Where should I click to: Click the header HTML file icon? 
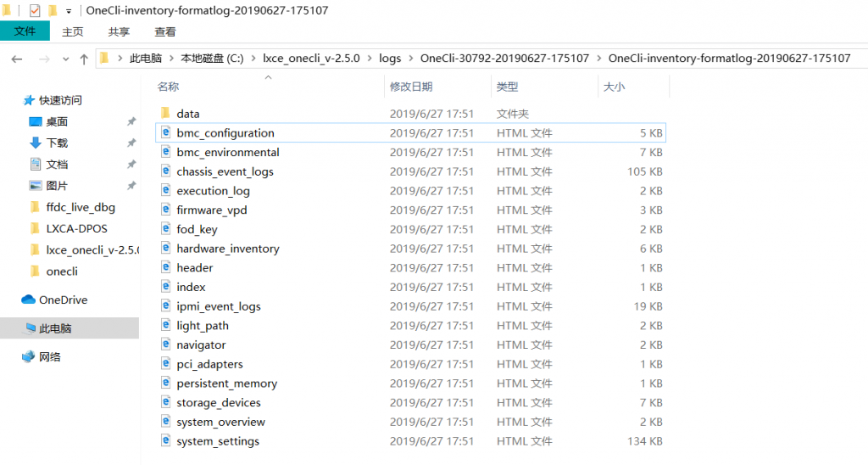click(165, 267)
